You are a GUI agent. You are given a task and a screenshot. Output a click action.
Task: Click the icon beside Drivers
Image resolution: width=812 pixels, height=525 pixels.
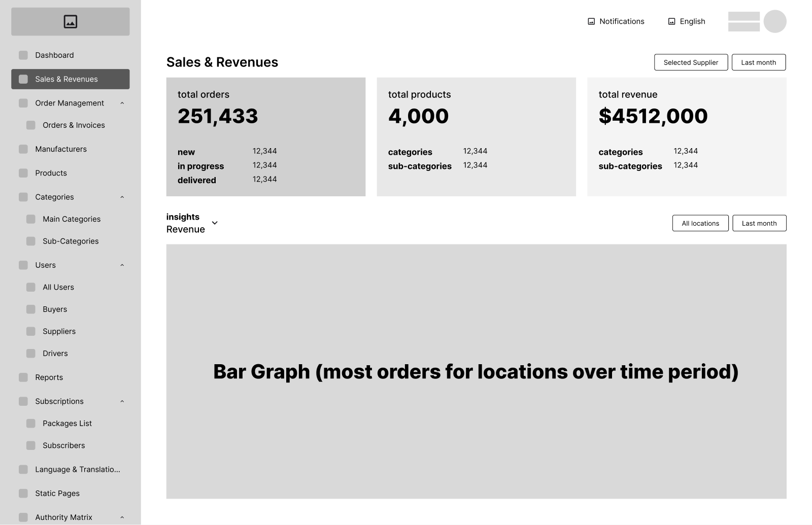click(31, 354)
